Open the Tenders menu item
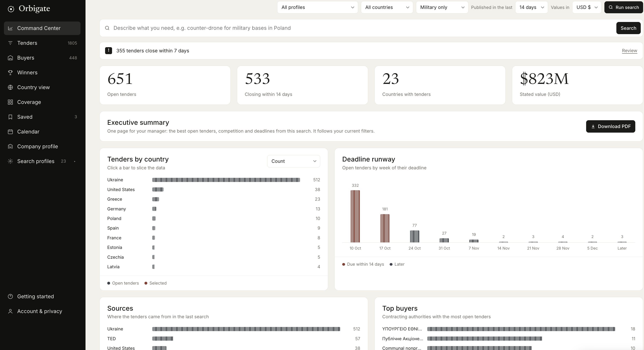 [42, 43]
